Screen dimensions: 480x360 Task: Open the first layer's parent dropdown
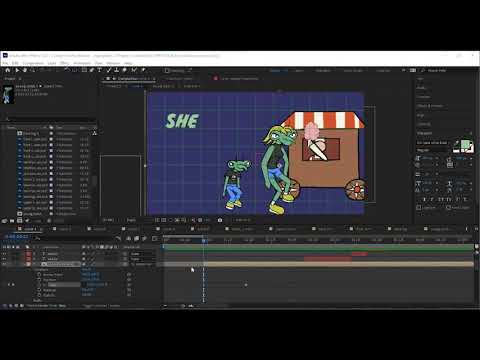142,254
